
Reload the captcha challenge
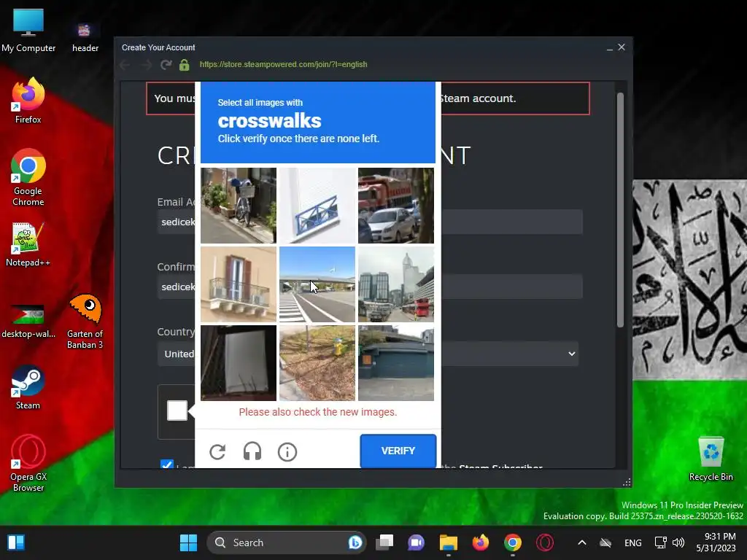click(217, 451)
